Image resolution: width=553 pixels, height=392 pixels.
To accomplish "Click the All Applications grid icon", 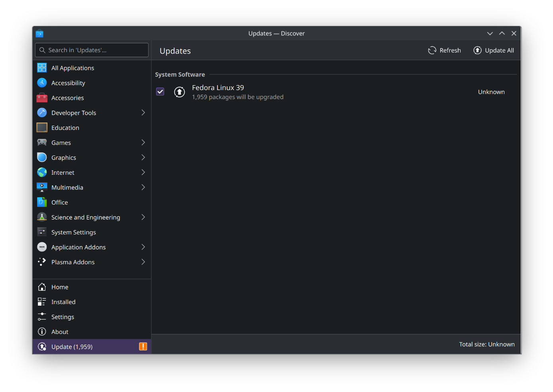I will tap(42, 68).
